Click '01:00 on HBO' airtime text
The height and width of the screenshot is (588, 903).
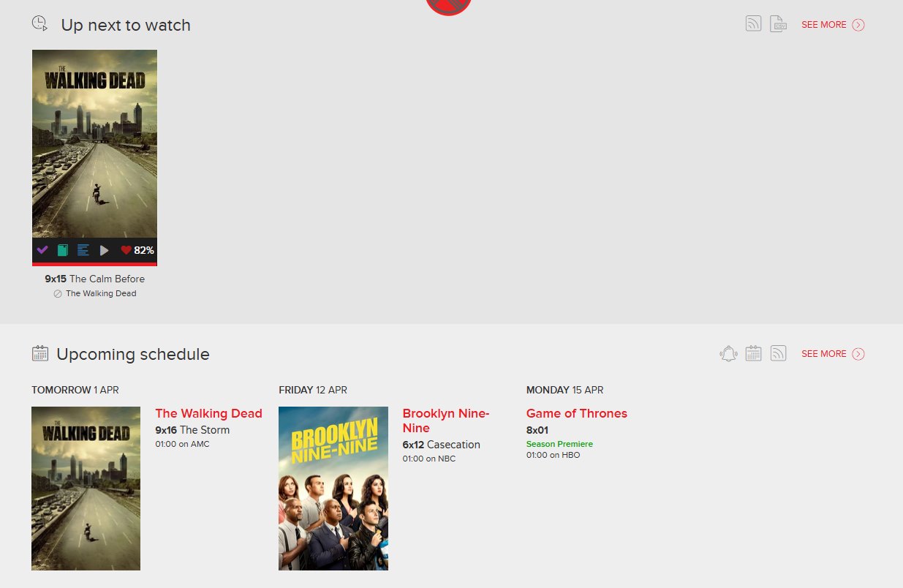coord(553,455)
